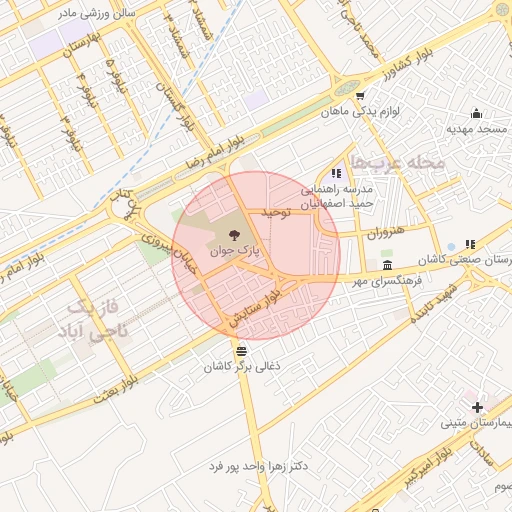This screenshot has width=512, height=512.
Task: Click the green oval roundabout on بلوار کشاورز
Action: (x=347, y=88)
